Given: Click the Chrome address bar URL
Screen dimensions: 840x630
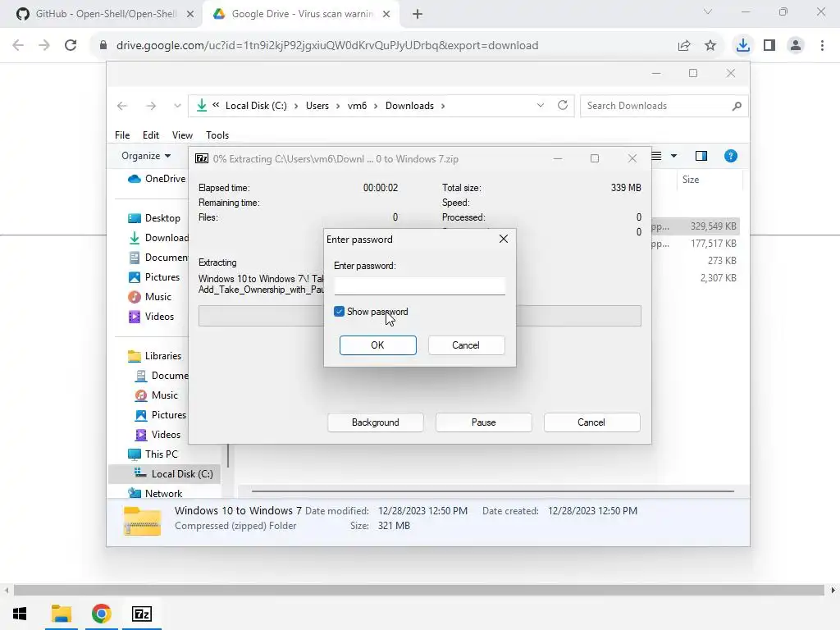Looking at the screenshot, I should coord(327,45).
